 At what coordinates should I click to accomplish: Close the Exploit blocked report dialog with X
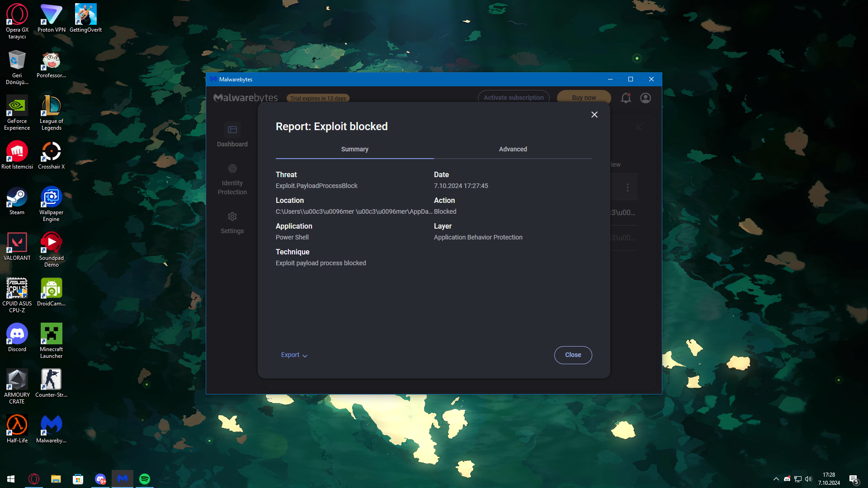(x=594, y=115)
